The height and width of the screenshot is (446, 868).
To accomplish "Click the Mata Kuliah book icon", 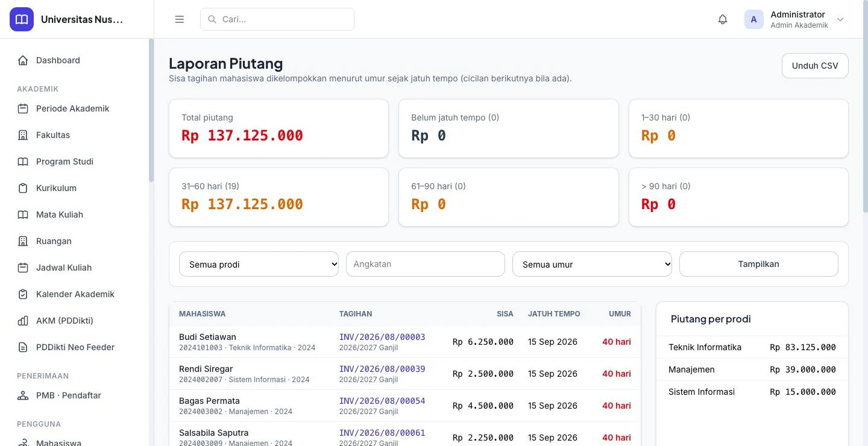I will click(x=23, y=215).
